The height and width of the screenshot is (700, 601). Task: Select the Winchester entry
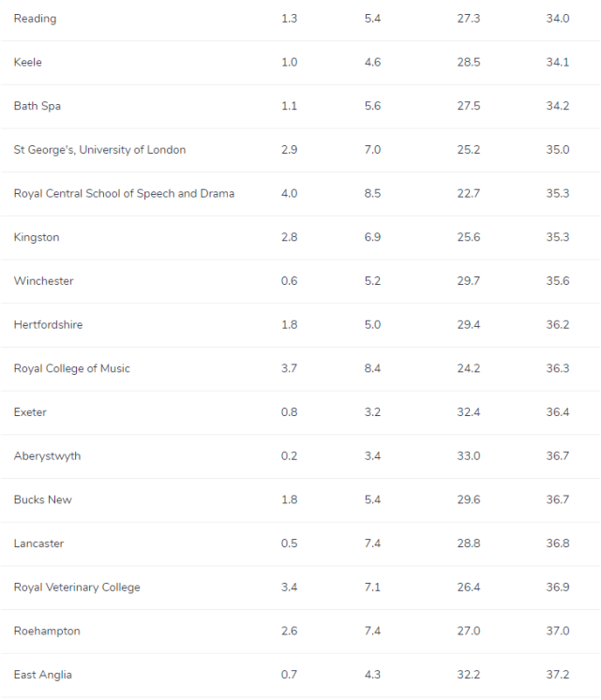click(43, 281)
